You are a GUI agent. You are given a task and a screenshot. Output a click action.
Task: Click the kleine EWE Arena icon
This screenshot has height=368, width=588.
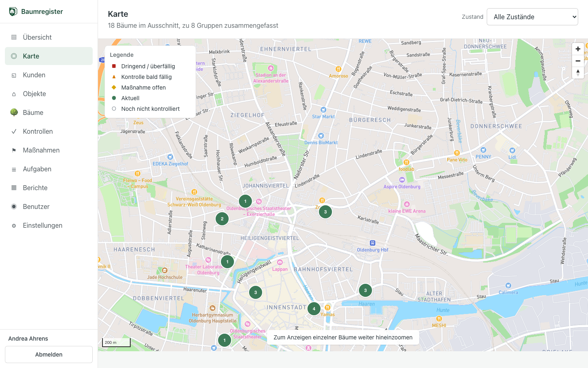pos(407,204)
